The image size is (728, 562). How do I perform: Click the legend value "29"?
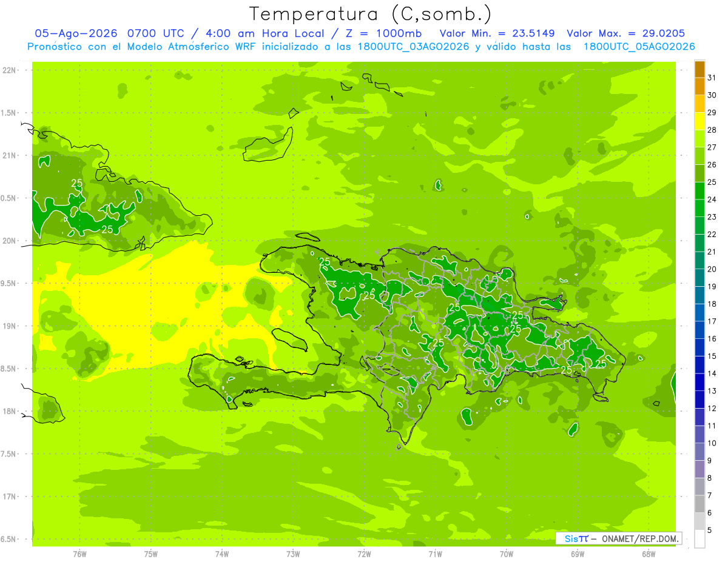click(712, 113)
